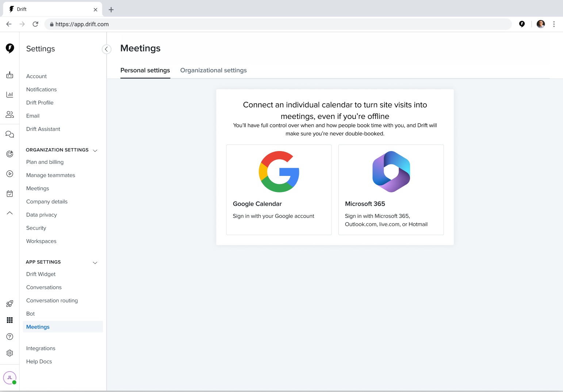Open Plan and billing page
This screenshot has width=563, height=392.
click(x=45, y=162)
